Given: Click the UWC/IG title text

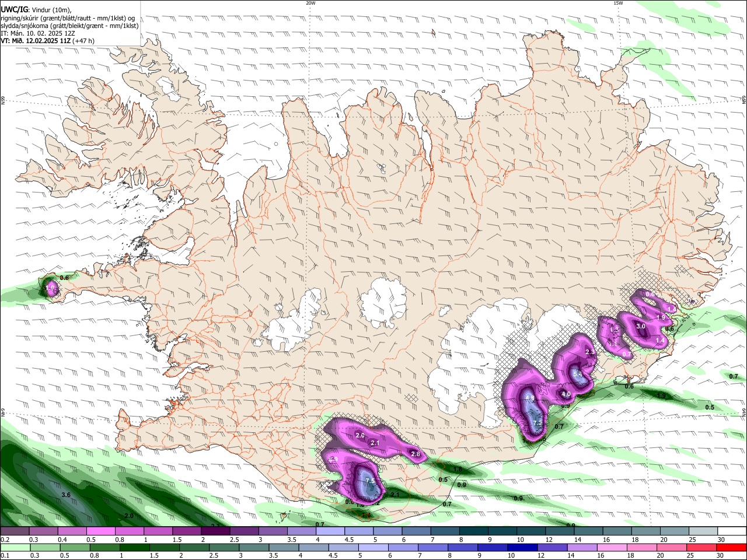Looking at the screenshot, I should (x=14, y=10).
